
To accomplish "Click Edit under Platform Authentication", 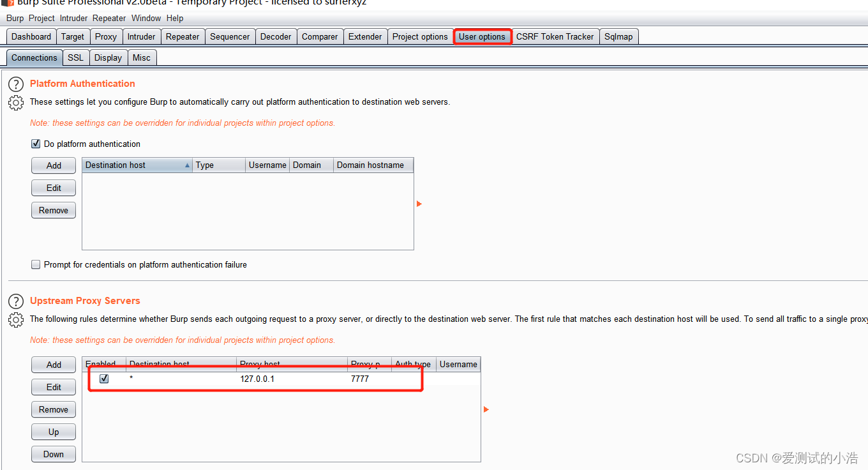I will [x=54, y=188].
